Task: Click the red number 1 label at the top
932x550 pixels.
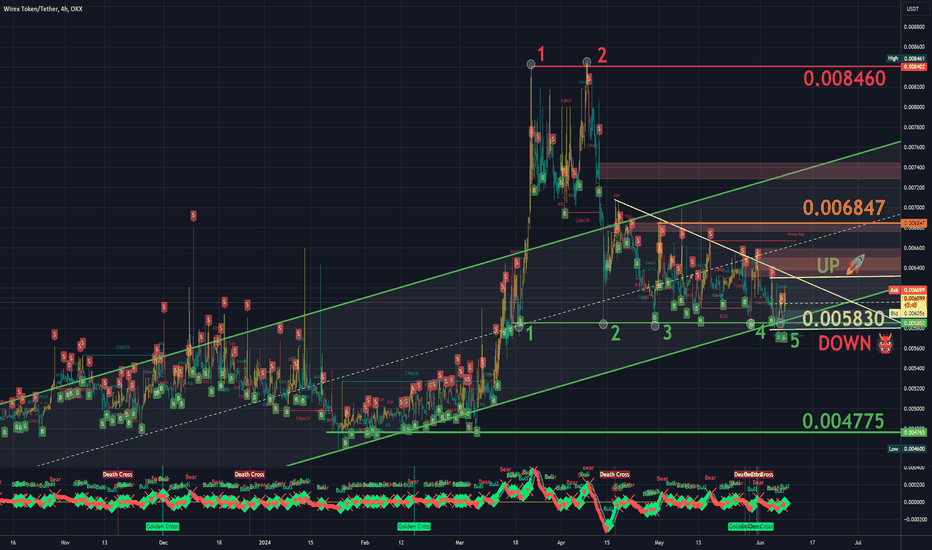Action: tap(541, 55)
